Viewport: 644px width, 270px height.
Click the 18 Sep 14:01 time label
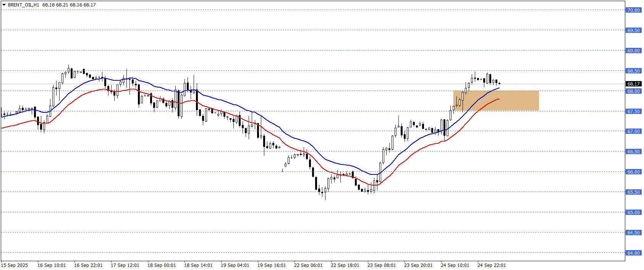198,265
